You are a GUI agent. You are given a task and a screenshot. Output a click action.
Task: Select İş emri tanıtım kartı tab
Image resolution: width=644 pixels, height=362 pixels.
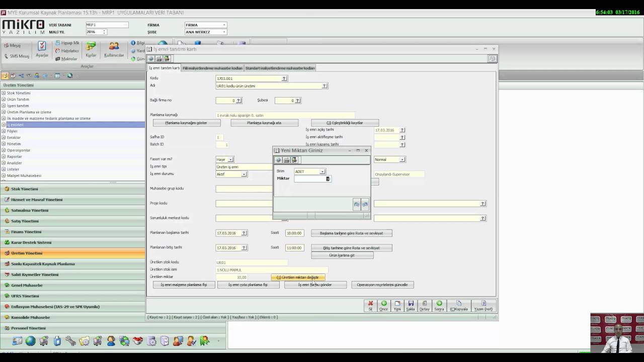[164, 68]
